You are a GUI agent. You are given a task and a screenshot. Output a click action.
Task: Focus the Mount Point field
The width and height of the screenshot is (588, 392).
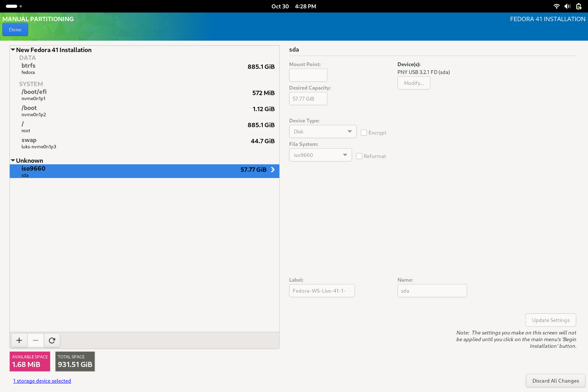click(x=308, y=75)
